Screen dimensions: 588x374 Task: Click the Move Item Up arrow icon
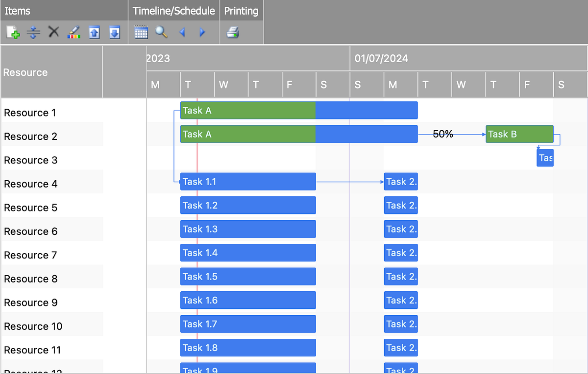point(94,32)
